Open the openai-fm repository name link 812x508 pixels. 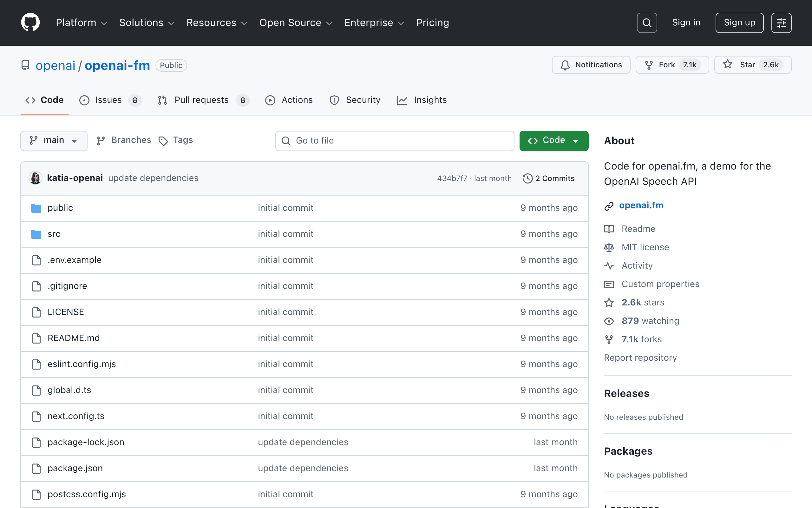click(117, 65)
